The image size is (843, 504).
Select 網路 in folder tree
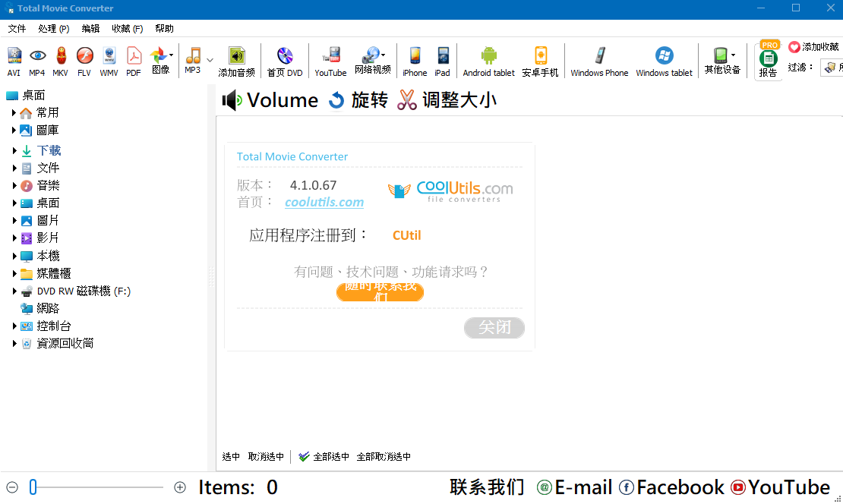pyautogui.click(x=39, y=308)
